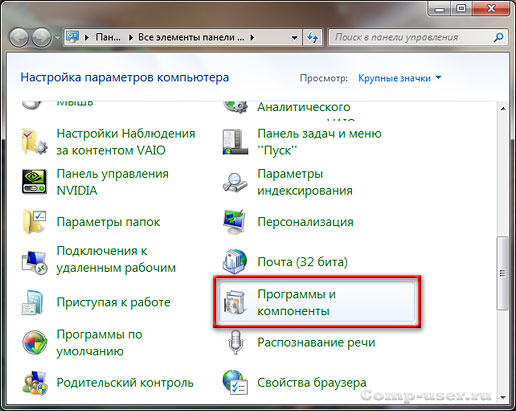Open the Приступая к работе link

(113, 302)
